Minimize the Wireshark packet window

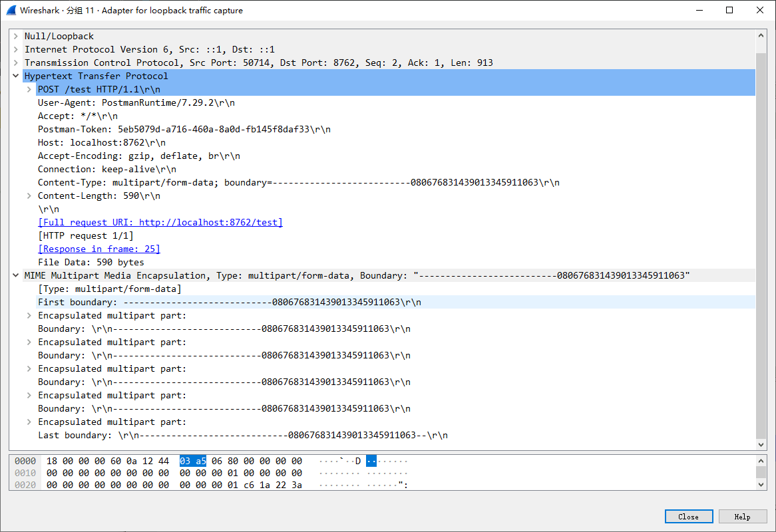[x=699, y=11]
